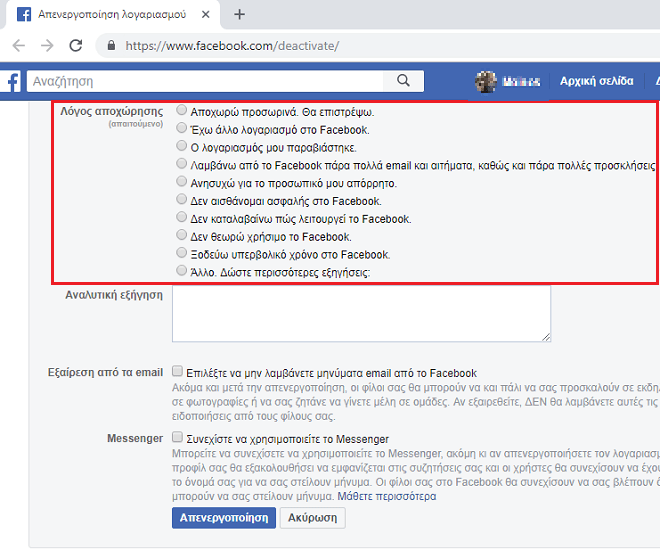
Task: Click the Ακύρωση button
Action: pos(312,518)
